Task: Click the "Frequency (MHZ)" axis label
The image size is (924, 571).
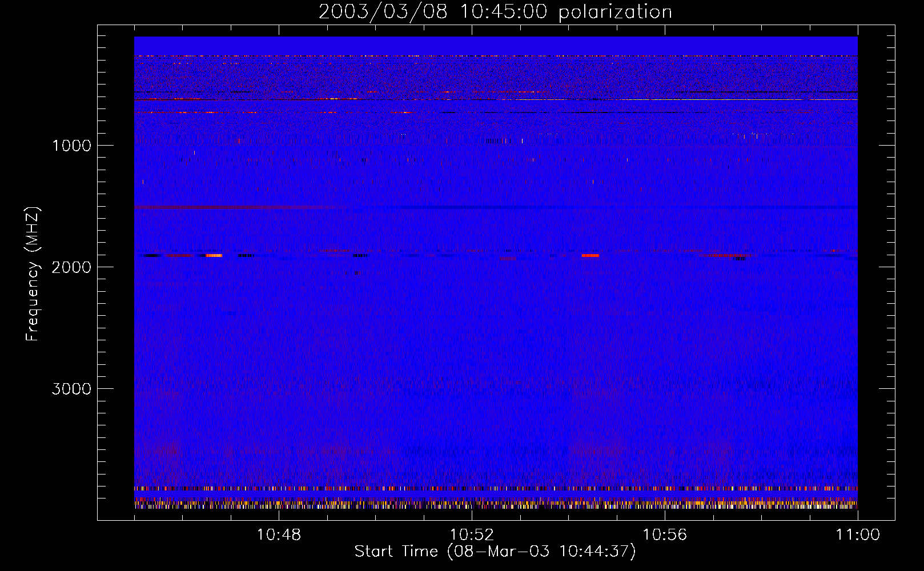Action: point(33,274)
